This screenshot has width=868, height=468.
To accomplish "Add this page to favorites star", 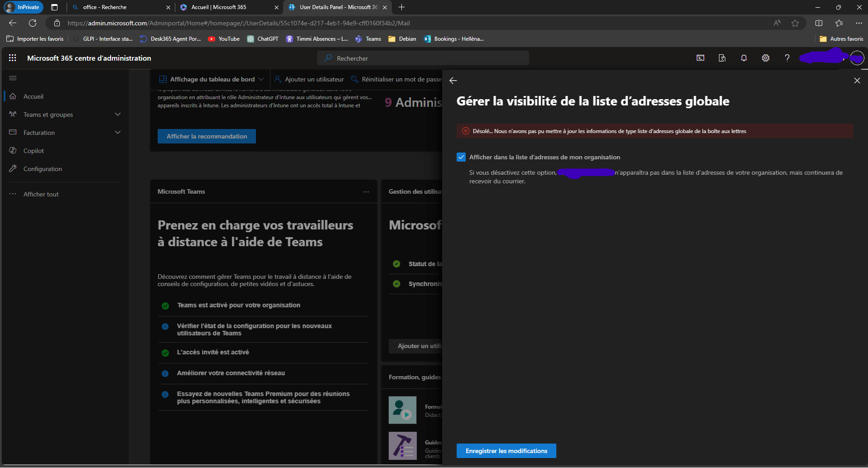I will tap(795, 23).
